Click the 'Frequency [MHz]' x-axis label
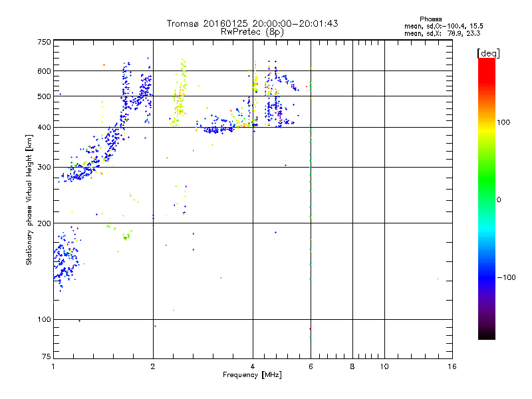The image size is (532, 399). pyautogui.click(x=252, y=375)
